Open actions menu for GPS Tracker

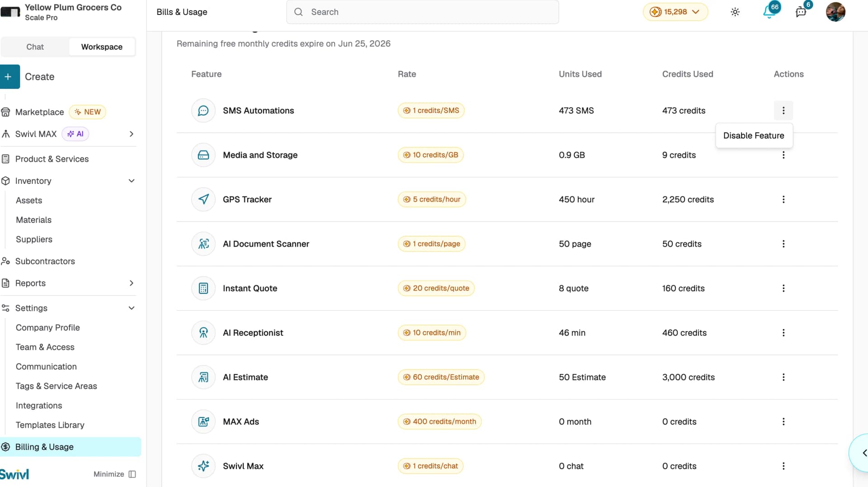pos(783,199)
